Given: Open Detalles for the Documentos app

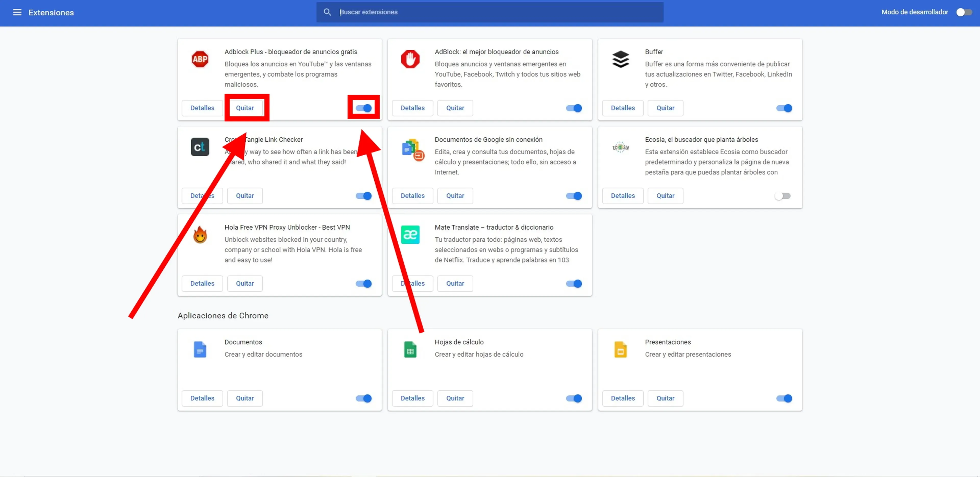Looking at the screenshot, I should tap(202, 398).
